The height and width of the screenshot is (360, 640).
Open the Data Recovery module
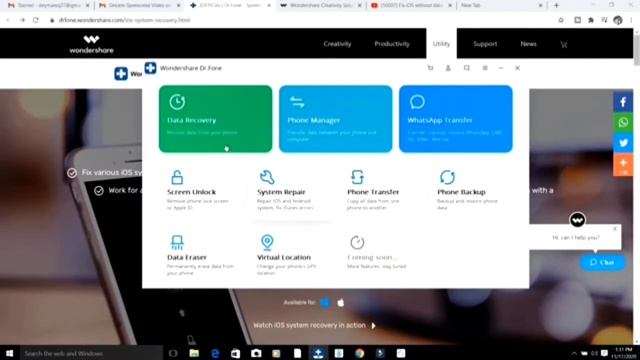pos(216,119)
